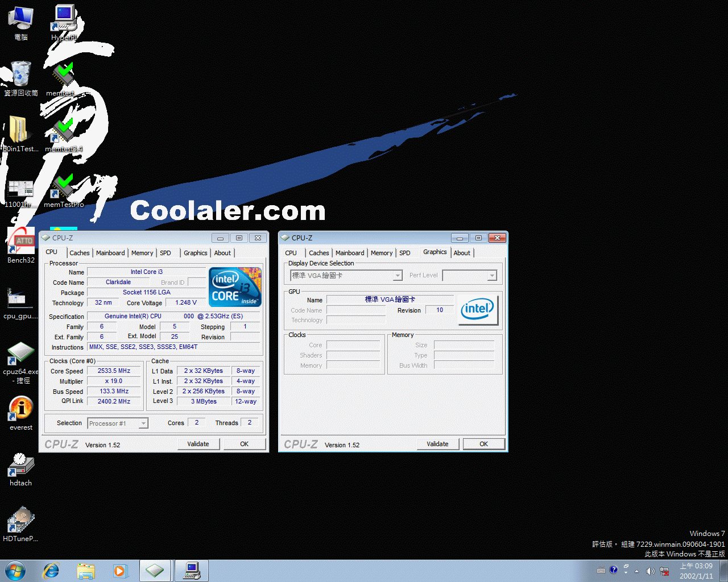Switch to Mainboard tab in left CPU-Z window
Viewport: 728px width, 582px height.
[110, 253]
